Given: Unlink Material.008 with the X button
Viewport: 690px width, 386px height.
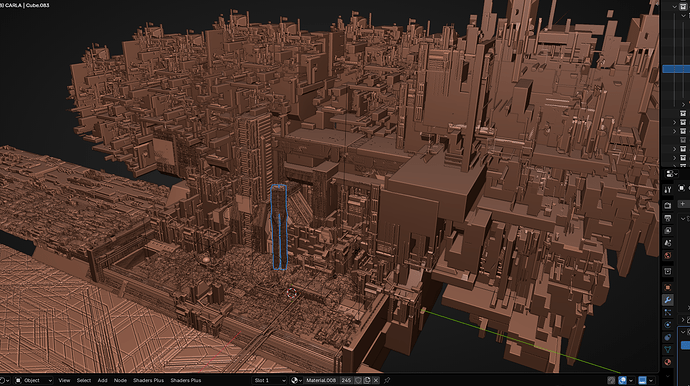Looking at the screenshot, I should pyautogui.click(x=375, y=380).
